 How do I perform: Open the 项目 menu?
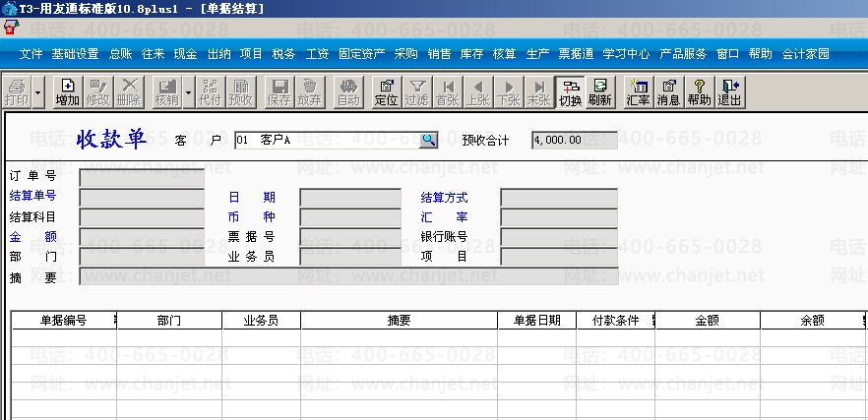point(251,54)
